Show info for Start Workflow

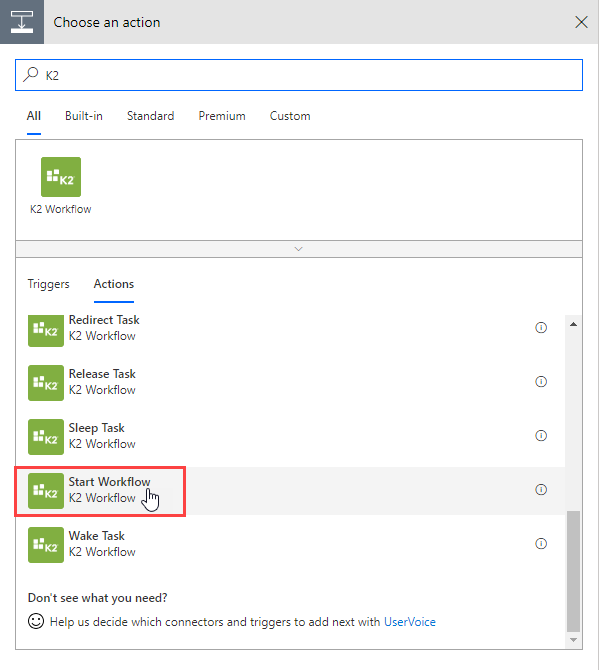click(541, 490)
